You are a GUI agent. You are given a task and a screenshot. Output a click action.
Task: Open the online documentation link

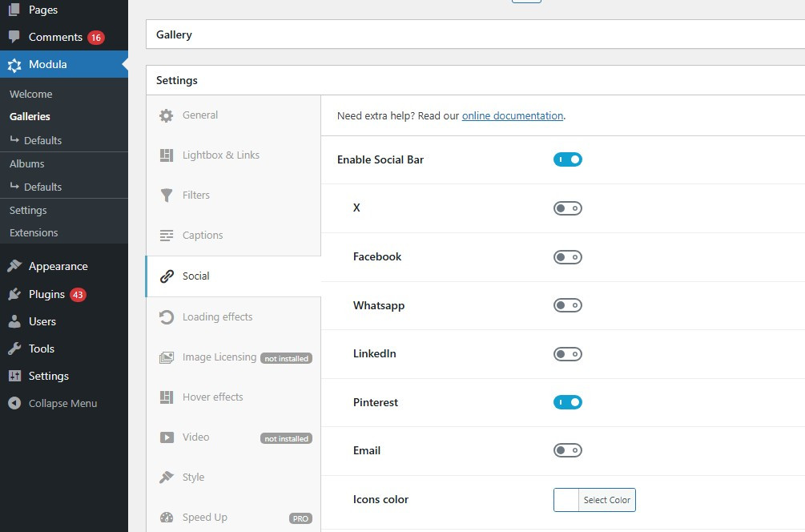click(512, 115)
